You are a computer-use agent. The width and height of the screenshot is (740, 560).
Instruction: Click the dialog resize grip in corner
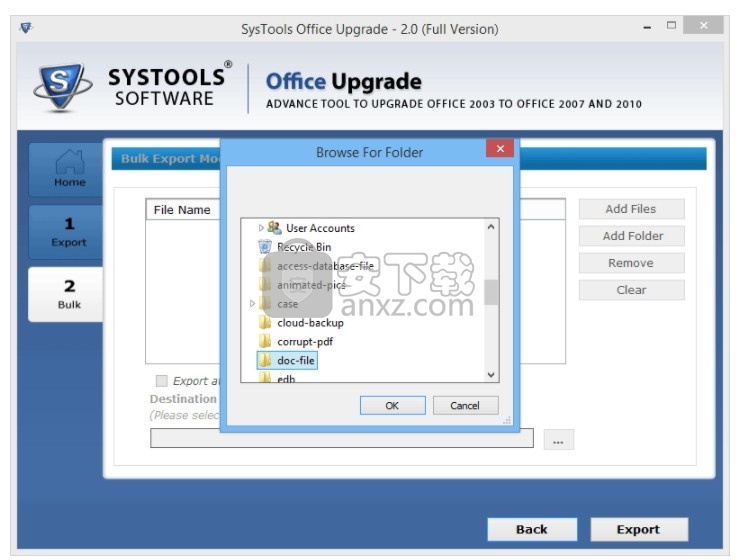(507, 420)
